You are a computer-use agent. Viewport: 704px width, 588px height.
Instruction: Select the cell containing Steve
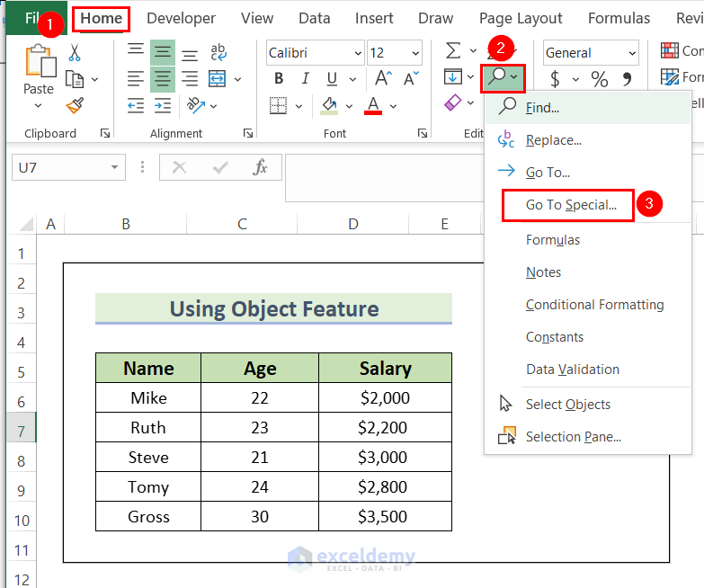pos(148,457)
